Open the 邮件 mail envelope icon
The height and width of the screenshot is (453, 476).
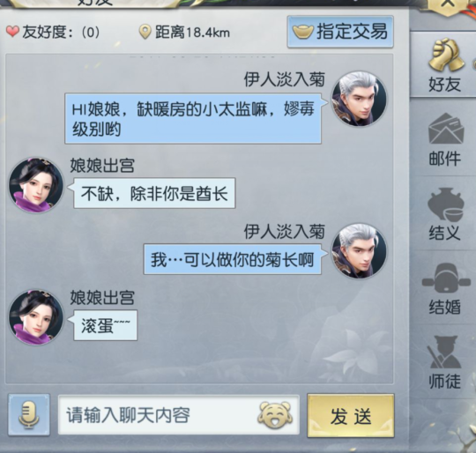pyautogui.click(x=446, y=139)
